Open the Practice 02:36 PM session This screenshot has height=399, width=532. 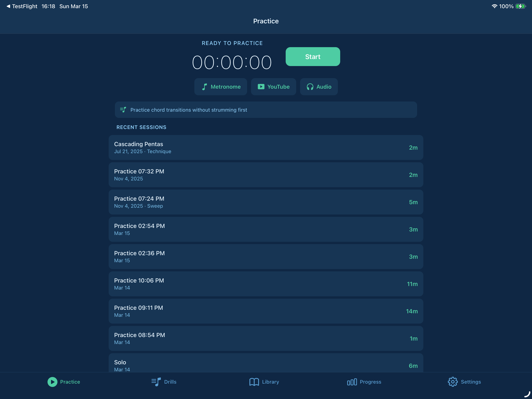click(266, 257)
